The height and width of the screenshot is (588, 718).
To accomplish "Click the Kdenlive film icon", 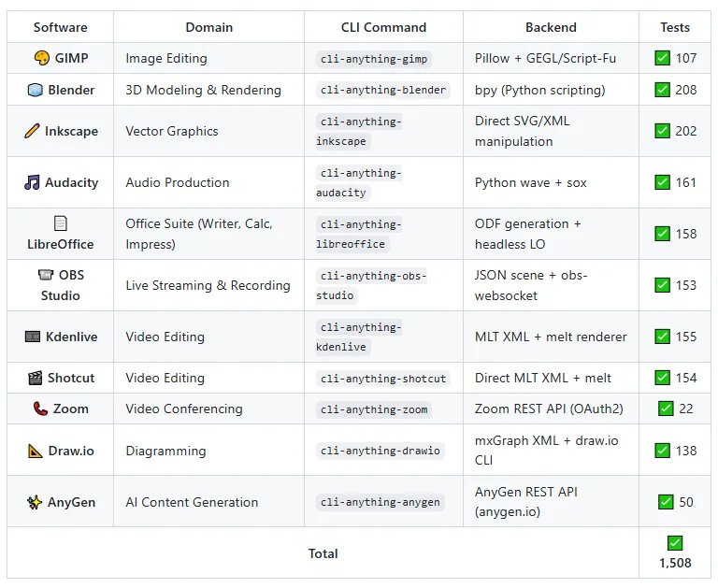I will click(33, 337).
